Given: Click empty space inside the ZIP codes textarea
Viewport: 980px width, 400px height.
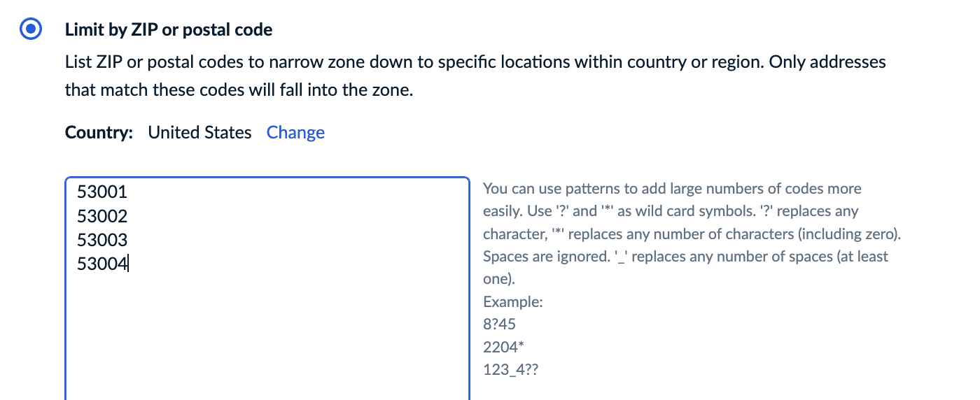Looking at the screenshot, I should [266, 336].
